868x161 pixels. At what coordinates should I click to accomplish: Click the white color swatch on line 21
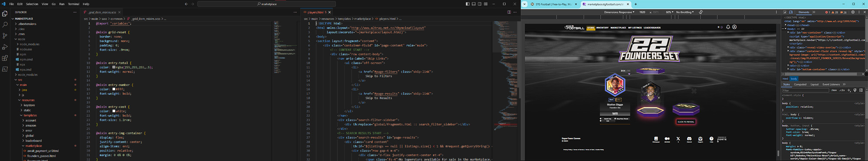[x=114, y=111]
